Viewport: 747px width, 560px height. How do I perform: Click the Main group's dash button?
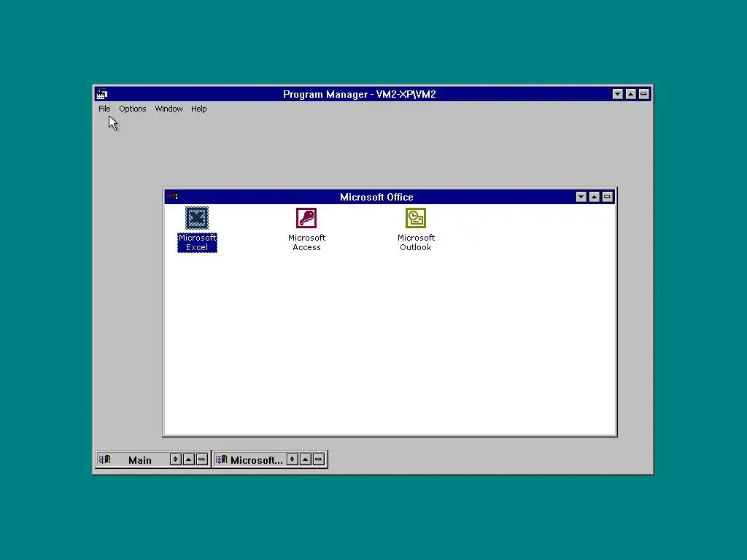click(201, 459)
